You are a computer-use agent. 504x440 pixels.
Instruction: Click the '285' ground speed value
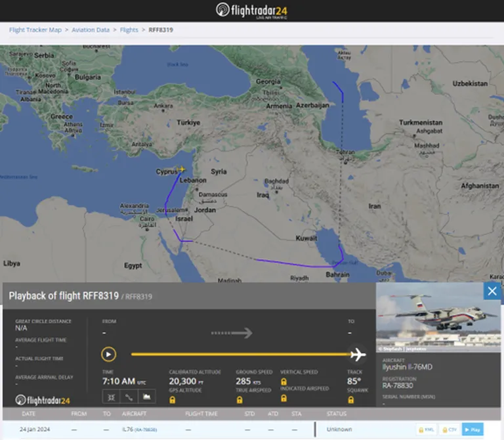[243, 382]
